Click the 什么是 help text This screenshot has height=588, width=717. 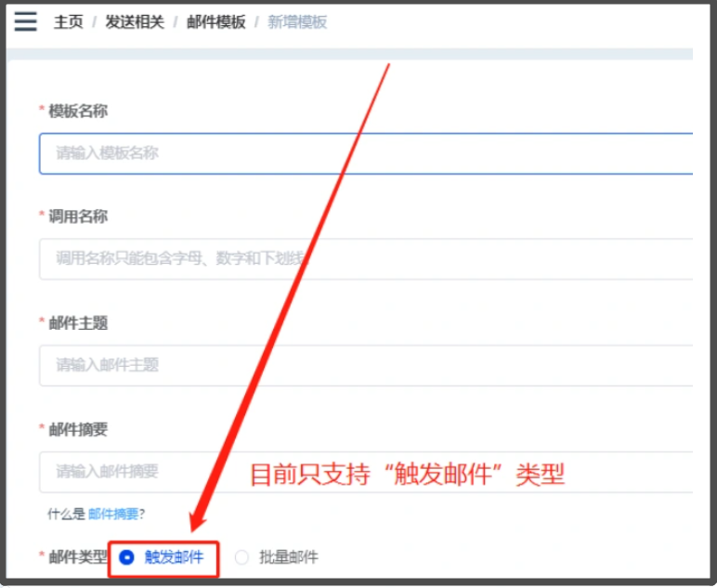(x=66, y=514)
